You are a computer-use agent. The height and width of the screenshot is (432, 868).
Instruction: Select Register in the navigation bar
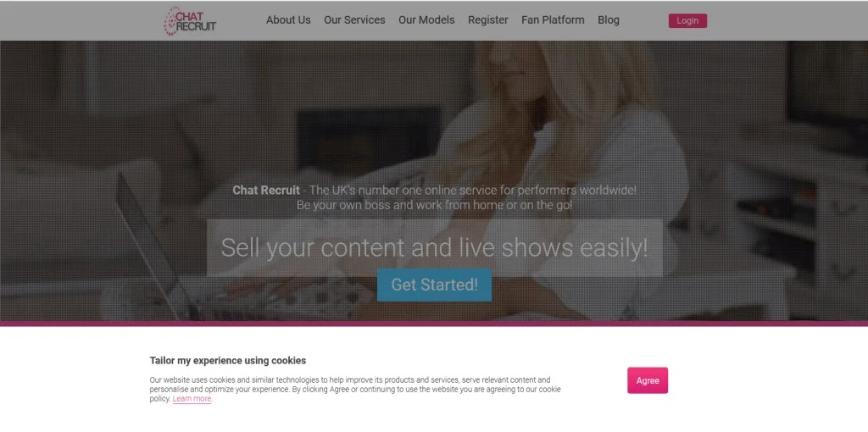coord(487,20)
